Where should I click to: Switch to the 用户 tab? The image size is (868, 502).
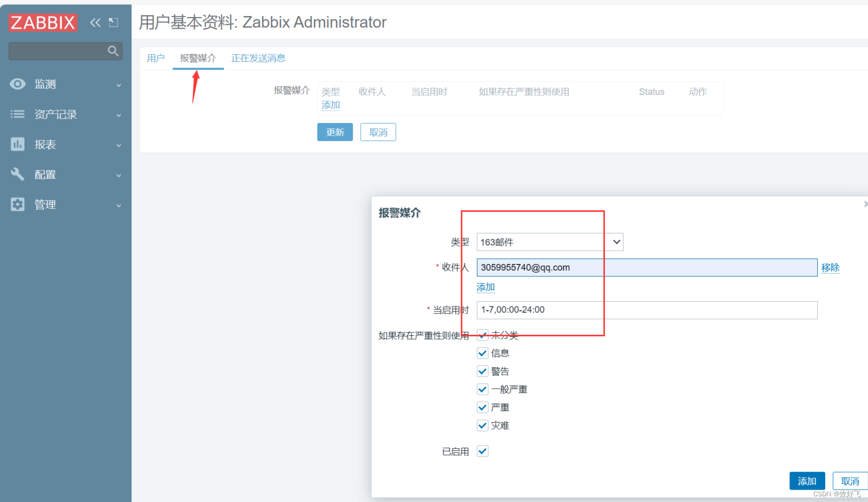click(x=156, y=58)
